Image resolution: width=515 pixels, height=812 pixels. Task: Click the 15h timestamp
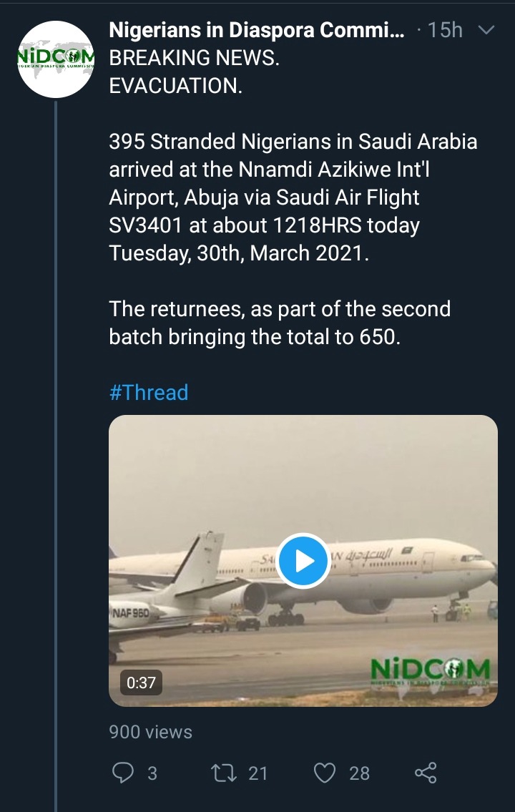pyautogui.click(x=445, y=30)
